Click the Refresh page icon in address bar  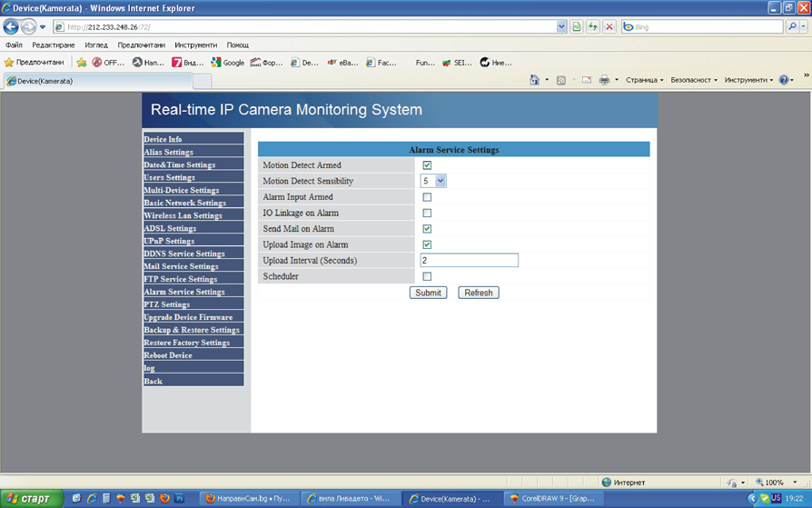pos(592,27)
